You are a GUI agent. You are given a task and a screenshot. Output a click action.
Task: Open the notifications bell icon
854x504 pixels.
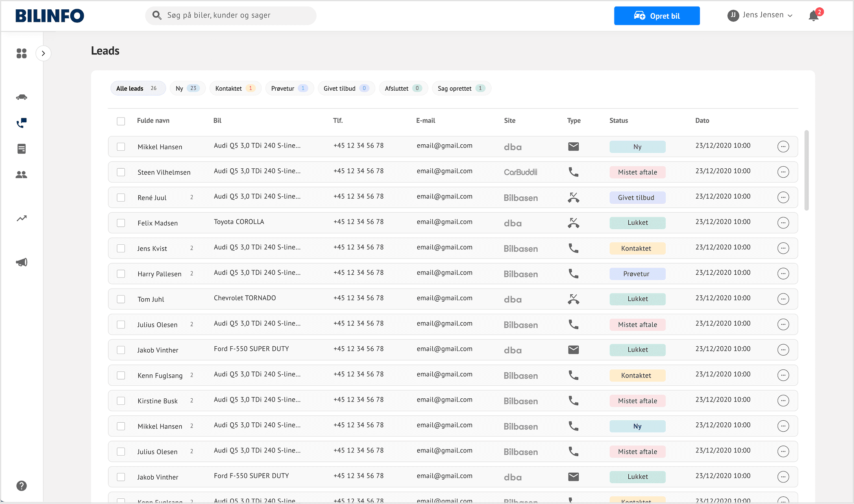[x=813, y=16]
